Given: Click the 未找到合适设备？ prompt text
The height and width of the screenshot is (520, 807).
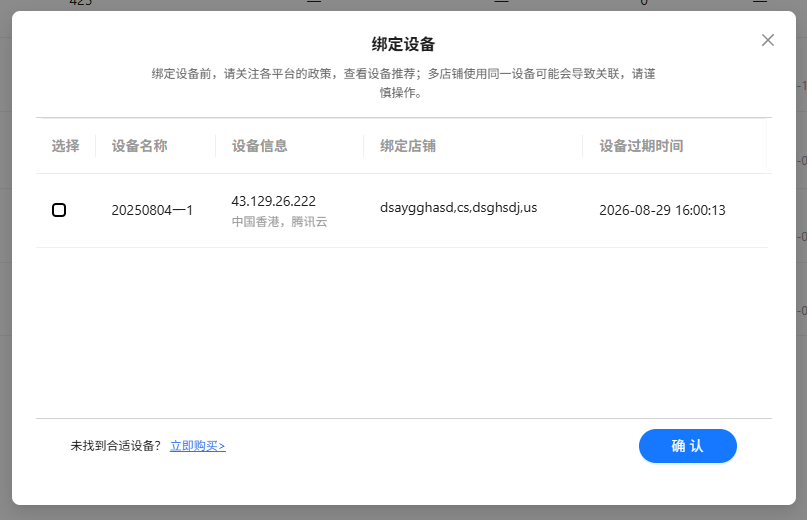Looking at the screenshot, I should click(115, 446).
